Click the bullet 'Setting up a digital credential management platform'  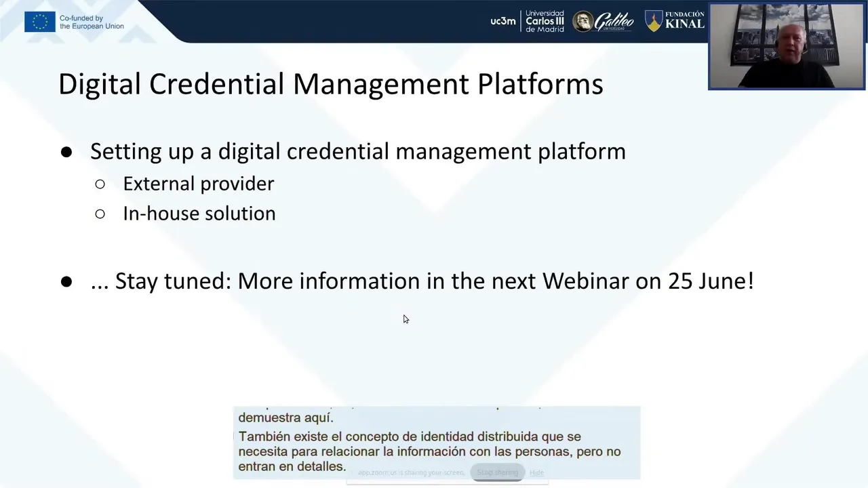358,151
